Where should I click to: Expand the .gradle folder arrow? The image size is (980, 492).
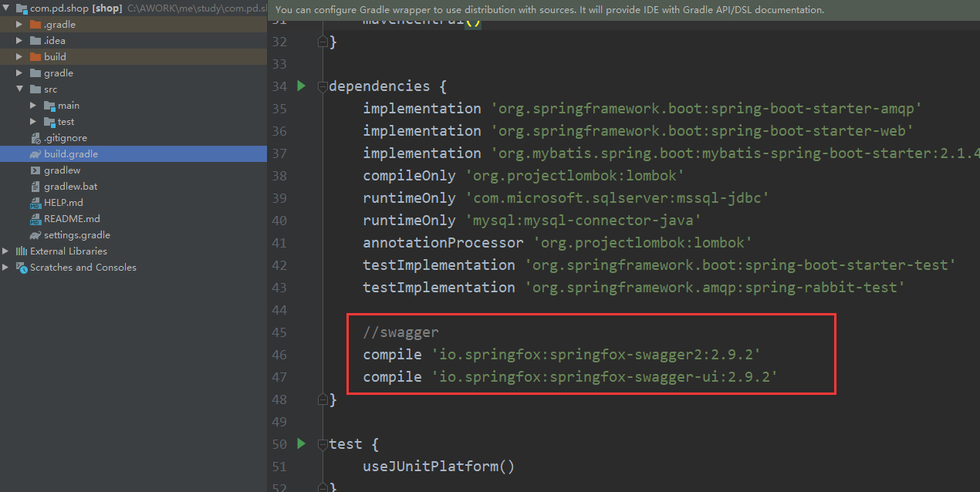[19, 24]
